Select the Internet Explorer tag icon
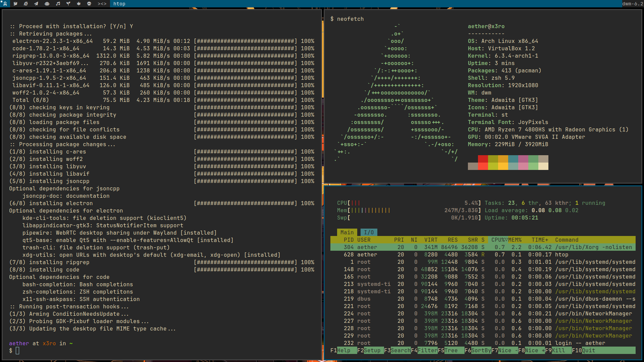 [26, 4]
